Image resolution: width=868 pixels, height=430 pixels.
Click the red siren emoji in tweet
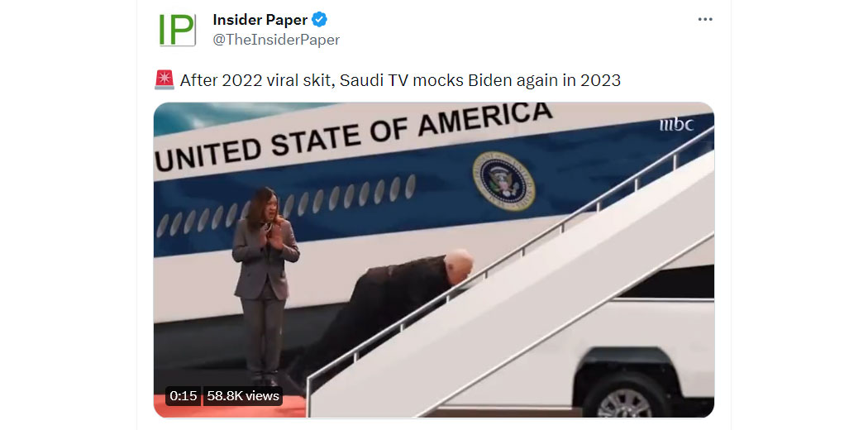(165, 80)
